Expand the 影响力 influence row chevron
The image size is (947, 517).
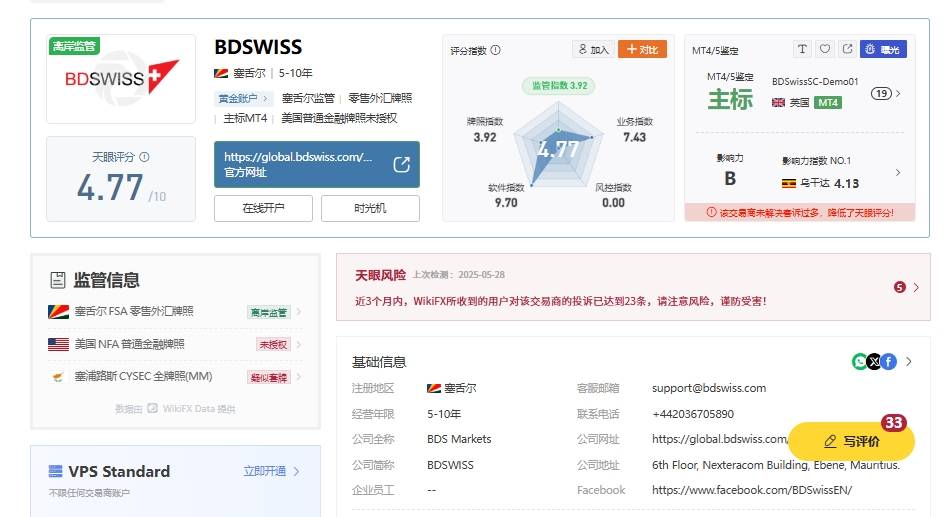click(x=898, y=173)
